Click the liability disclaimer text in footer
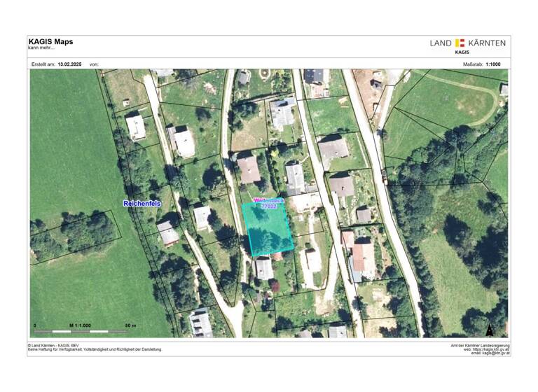Viewport: 538px width, 392px height. [x=95, y=349]
